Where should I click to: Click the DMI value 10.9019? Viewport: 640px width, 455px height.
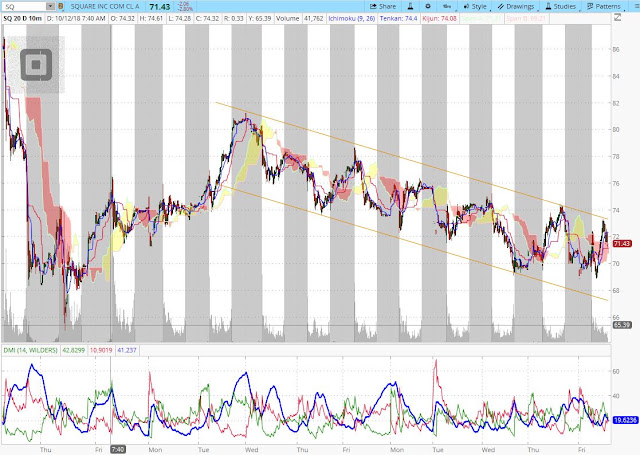point(100,350)
